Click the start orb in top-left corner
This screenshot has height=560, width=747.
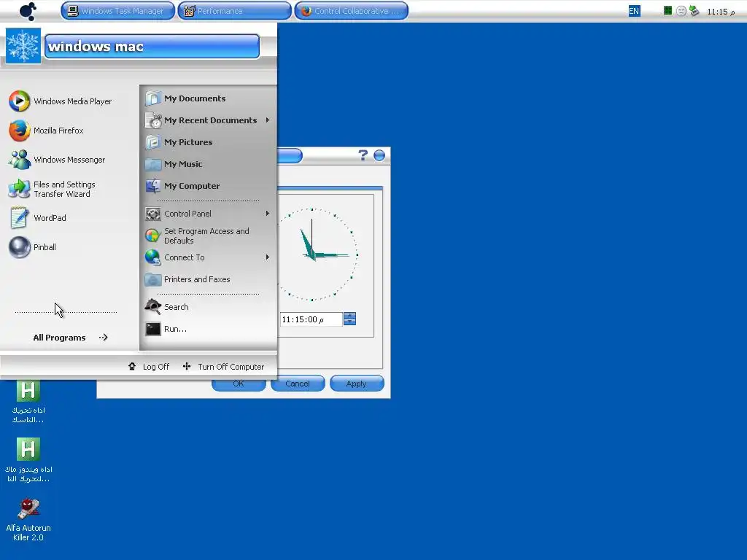[28, 11]
